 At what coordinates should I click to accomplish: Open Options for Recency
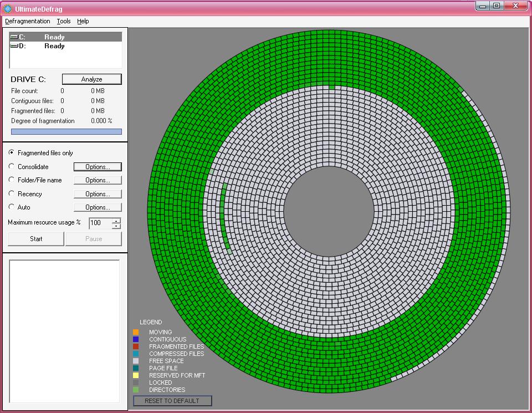(x=98, y=194)
